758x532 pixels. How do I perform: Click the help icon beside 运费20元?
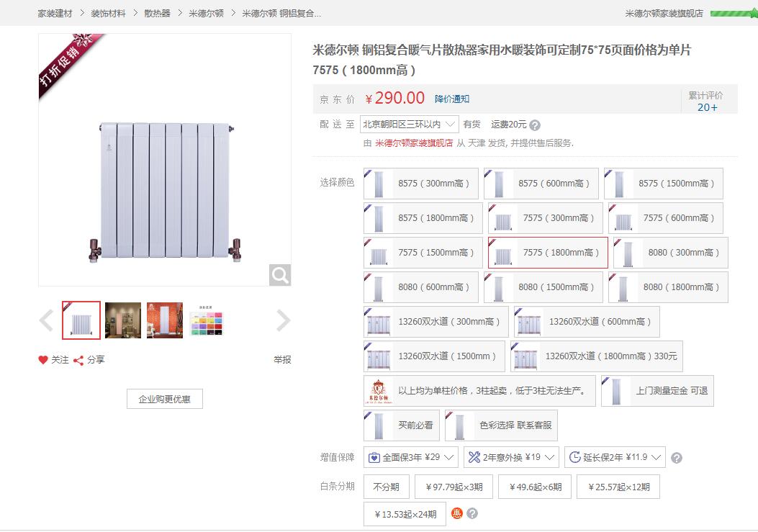535,125
